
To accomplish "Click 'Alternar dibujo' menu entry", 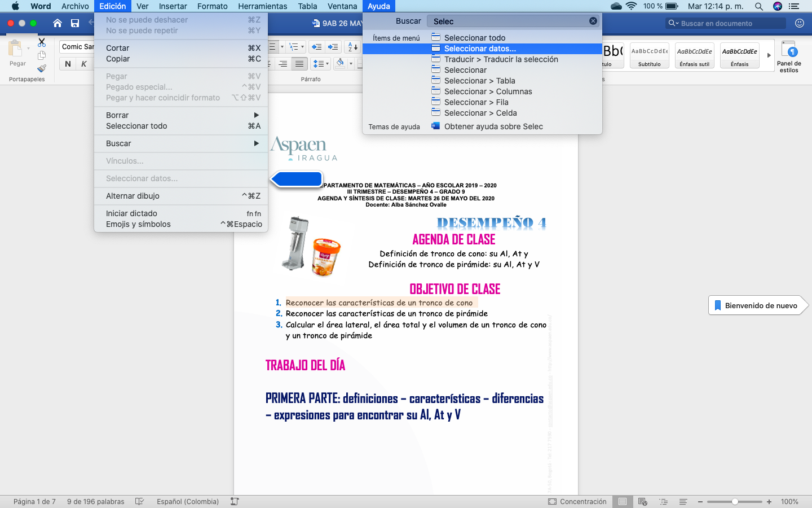I will (181, 196).
